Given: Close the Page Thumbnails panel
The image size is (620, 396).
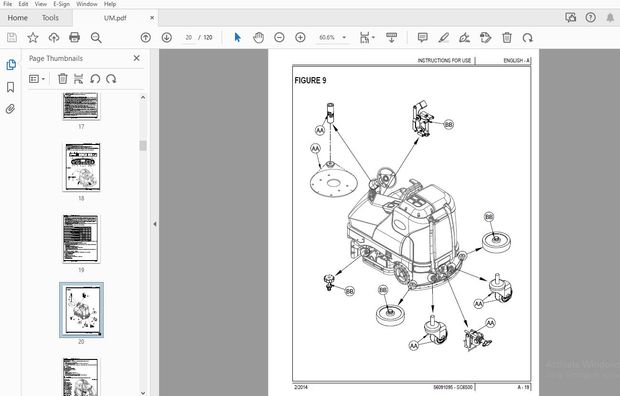Looking at the screenshot, I should (137, 58).
